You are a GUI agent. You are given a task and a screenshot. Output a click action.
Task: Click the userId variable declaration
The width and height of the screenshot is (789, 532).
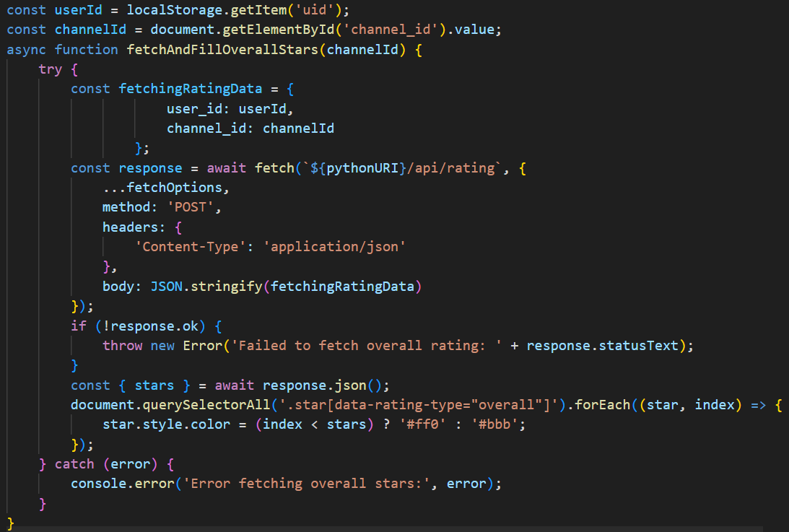click(79, 9)
